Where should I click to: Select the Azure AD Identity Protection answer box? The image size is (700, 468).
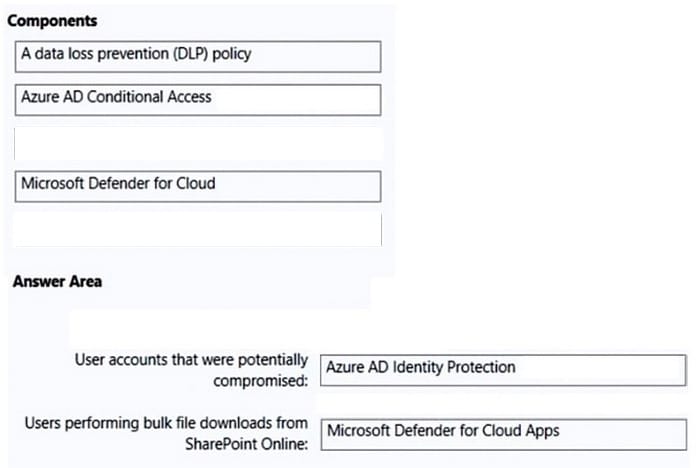tap(503, 370)
